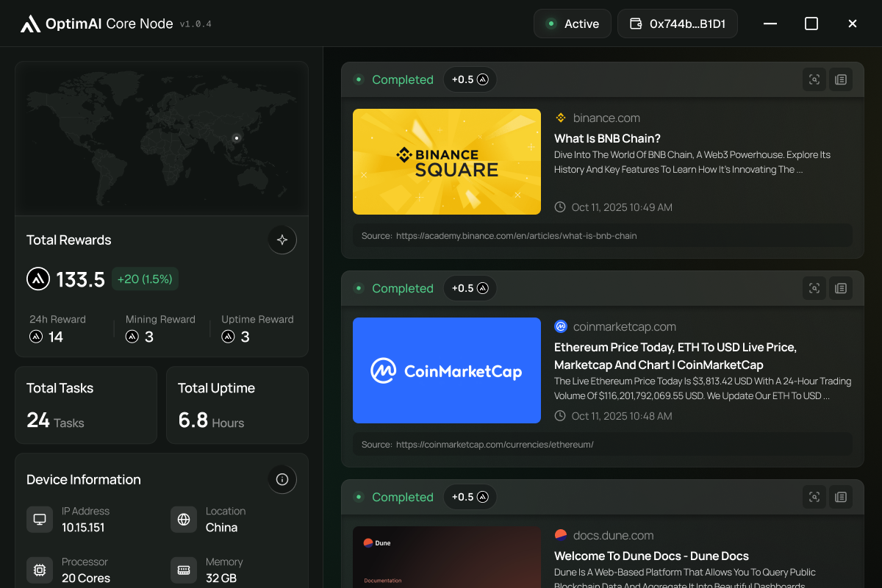Open article view icon on coinmarketcap.com task
Image resolution: width=882 pixels, height=588 pixels.
click(x=841, y=288)
